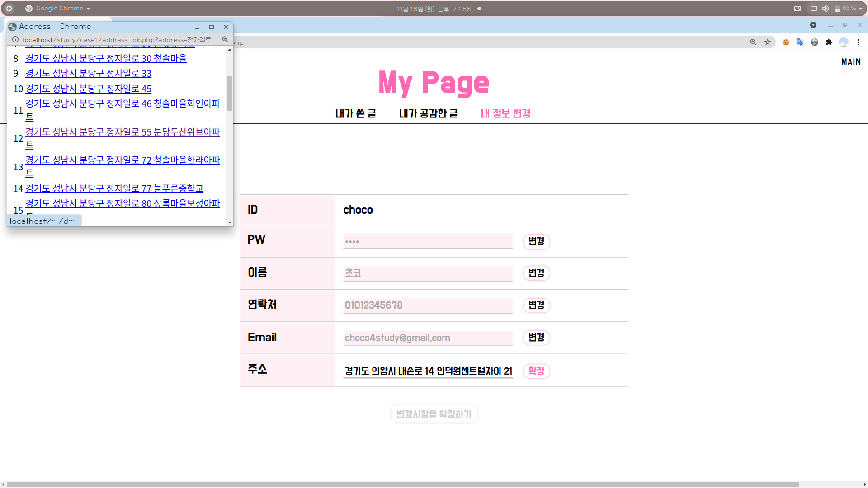Image resolution: width=868 pixels, height=488 pixels.
Task: Click the gear extension icon
Action: point(814,42)
